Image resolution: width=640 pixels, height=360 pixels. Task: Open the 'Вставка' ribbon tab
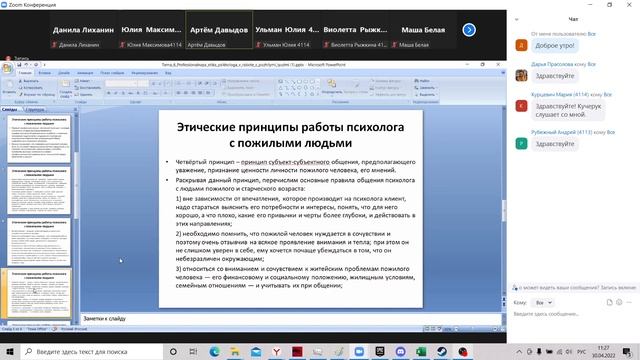(x=44, y=73)
